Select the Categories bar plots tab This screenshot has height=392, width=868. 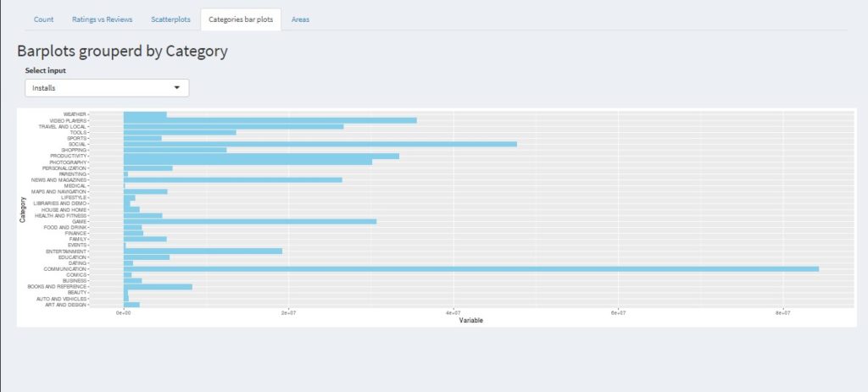[241, 19]
